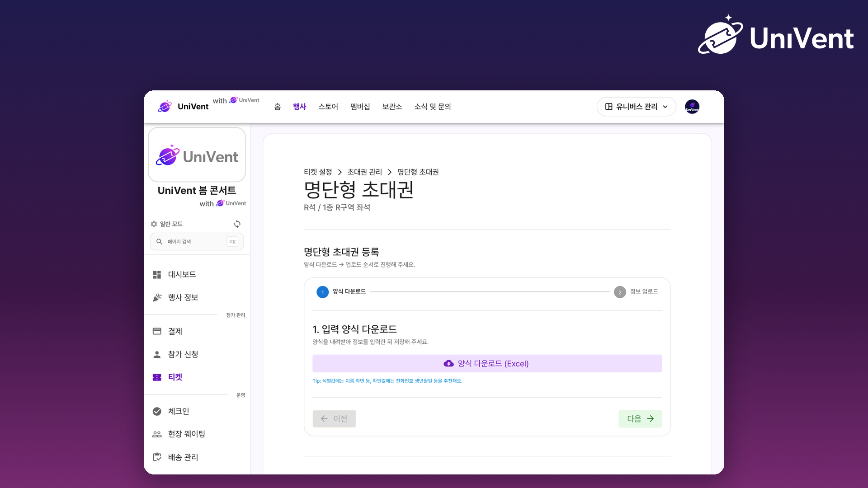Open the 멤버십 menu

(x=360, y=107)
